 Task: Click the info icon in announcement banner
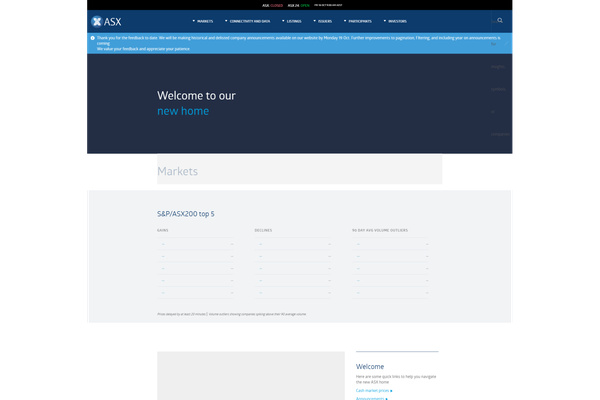(x=93, y=38)
